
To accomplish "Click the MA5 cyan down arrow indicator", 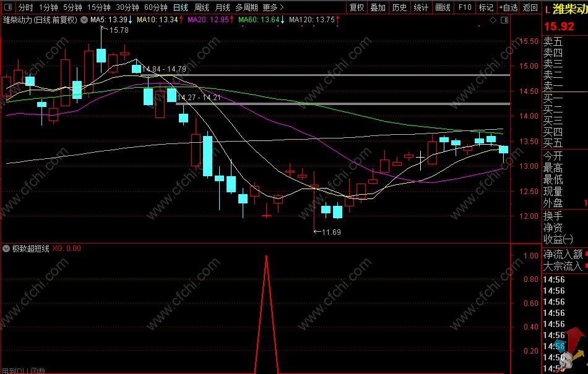I will pyautogui.click(x=131, y=19).
